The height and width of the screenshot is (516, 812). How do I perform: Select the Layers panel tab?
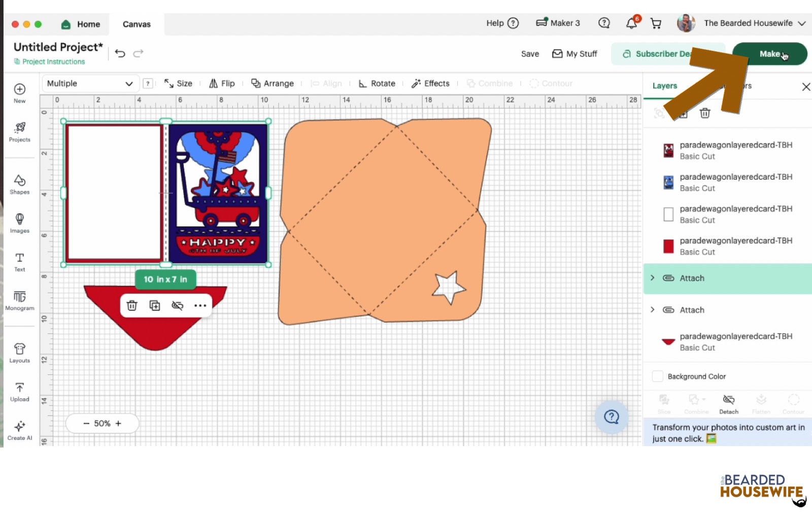click(x=665, y=86)
